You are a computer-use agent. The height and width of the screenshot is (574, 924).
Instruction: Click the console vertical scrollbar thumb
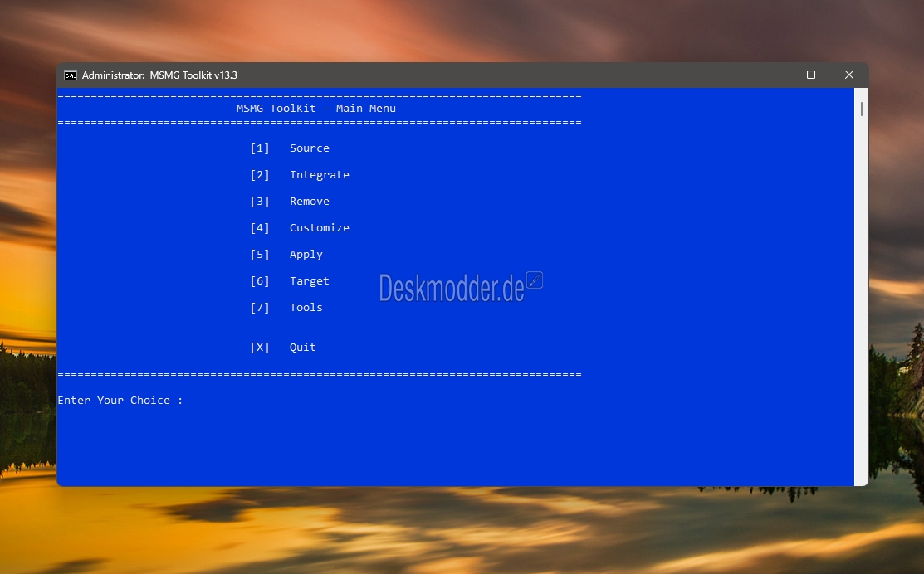861,109
